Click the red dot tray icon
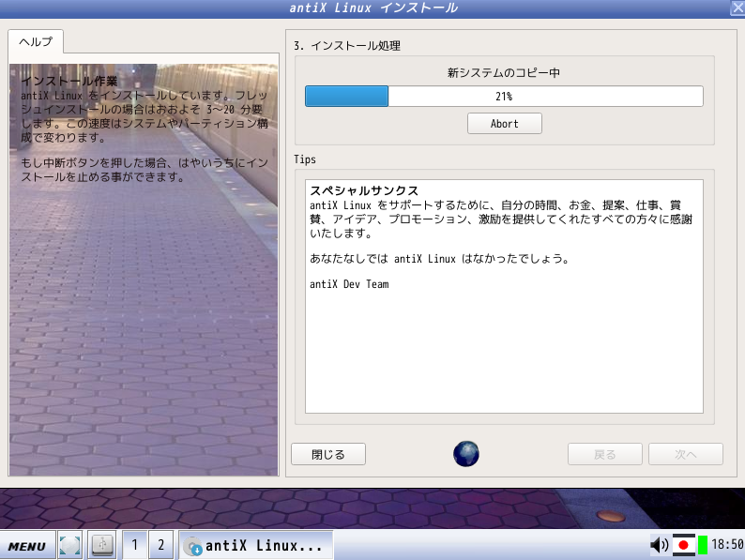 pos(684,545)
